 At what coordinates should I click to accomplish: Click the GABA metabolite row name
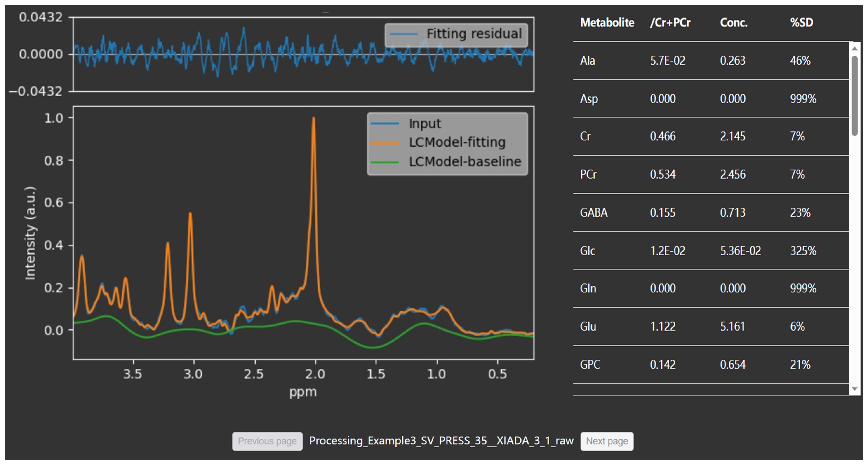pyautogui.click(x=594, y=212)
